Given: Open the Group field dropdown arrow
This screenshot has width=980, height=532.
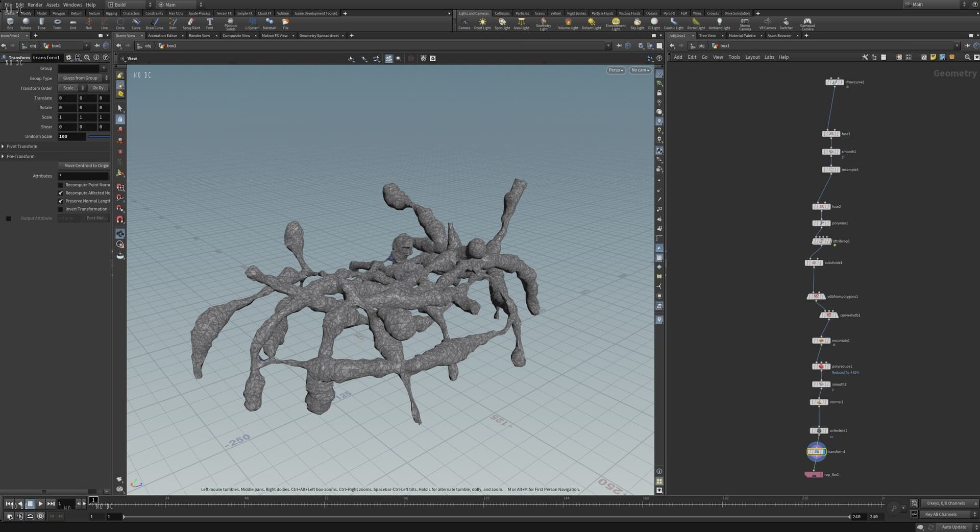Looking at the screenshot, I should coord(104,68).
